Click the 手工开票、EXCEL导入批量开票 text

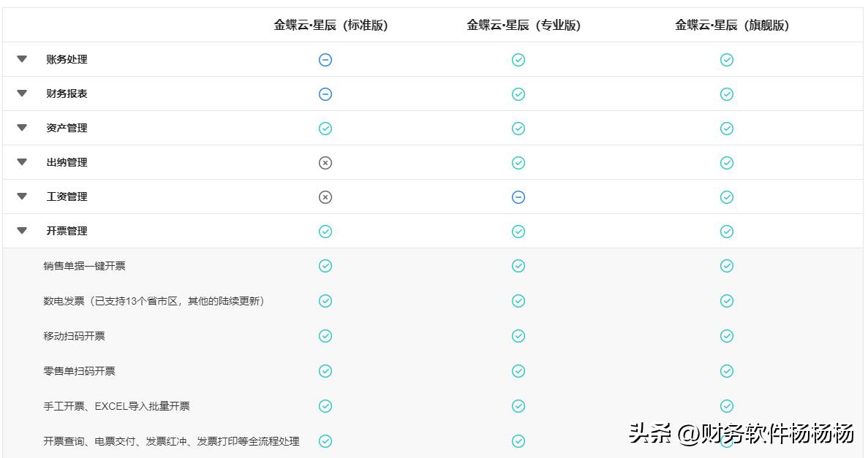[116, 406]
